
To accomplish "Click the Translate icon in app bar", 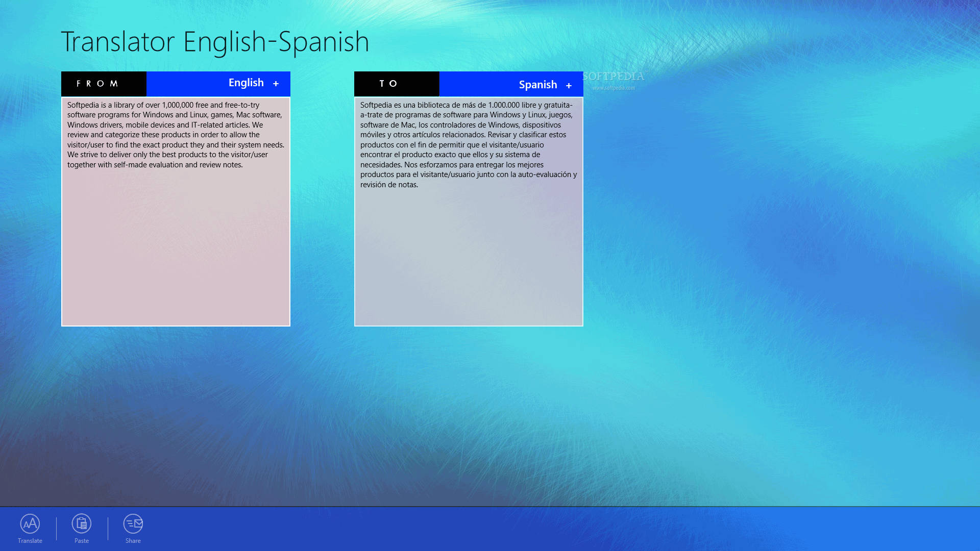I will [30, 523].
